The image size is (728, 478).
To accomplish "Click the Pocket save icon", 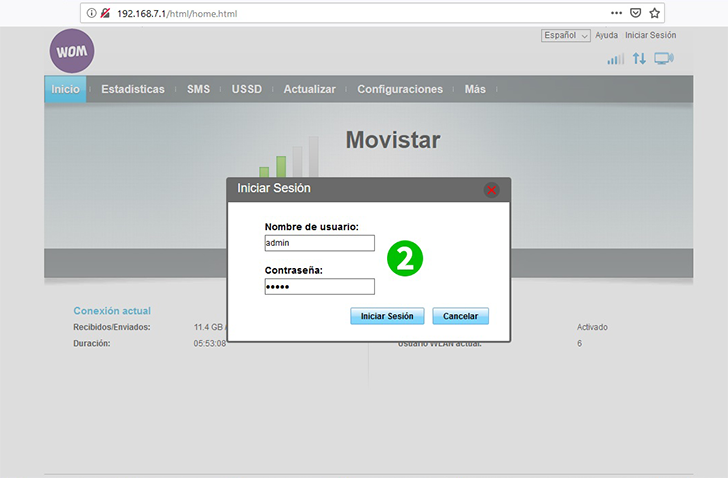I will coord(636,13).
